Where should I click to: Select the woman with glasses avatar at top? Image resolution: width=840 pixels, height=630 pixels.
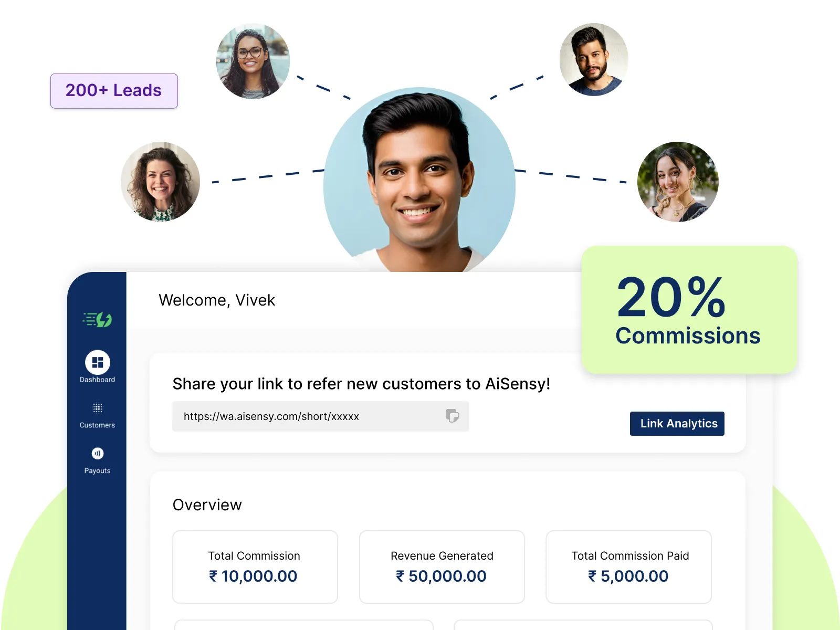pos(253,60)
